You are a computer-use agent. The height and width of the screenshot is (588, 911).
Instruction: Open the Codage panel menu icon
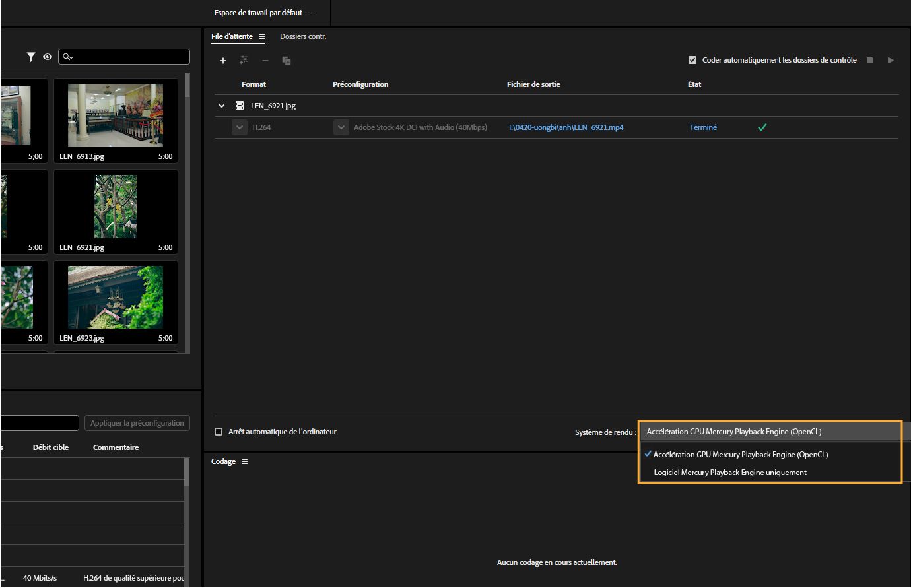point(244,461)
